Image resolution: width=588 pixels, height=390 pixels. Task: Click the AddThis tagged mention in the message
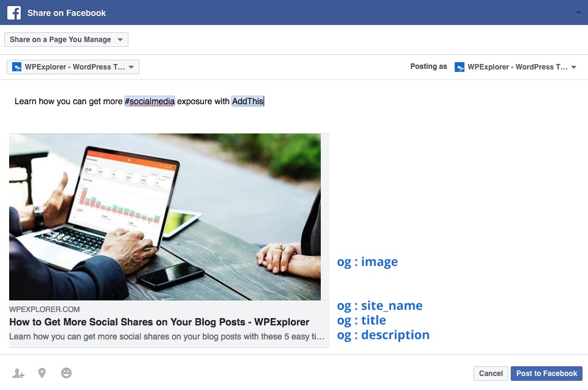click(248, 101)
